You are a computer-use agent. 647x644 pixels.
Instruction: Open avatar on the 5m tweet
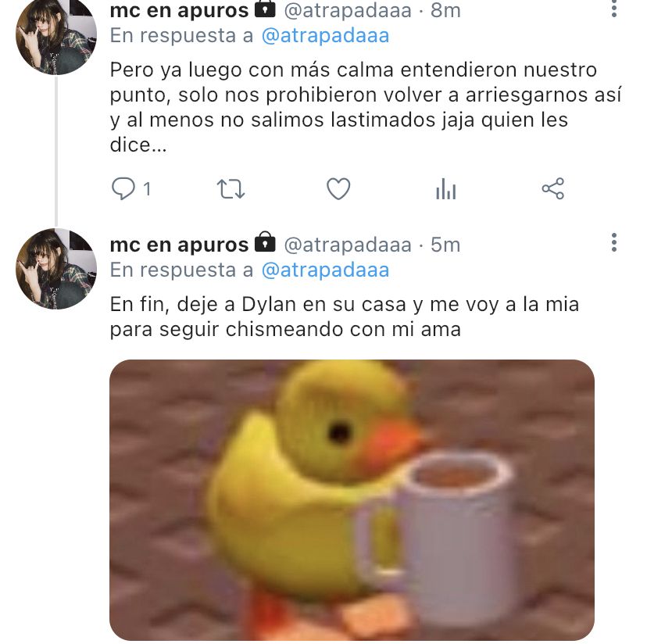(x=56, y=269)
